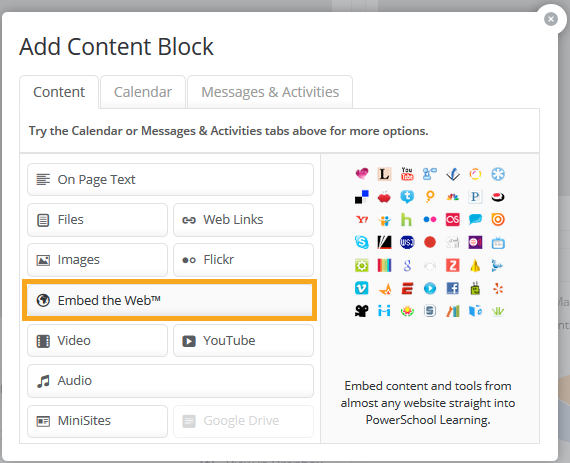570x463 pixels.
Task: Click the blue snowflake circle icon
Action: (498, 174)
